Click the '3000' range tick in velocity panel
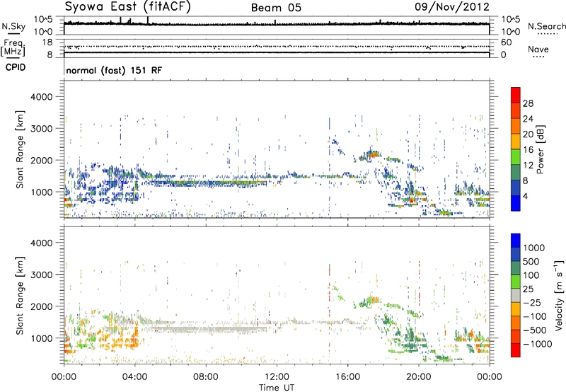The width and height of the screenshot is (566, 392). 41,275
